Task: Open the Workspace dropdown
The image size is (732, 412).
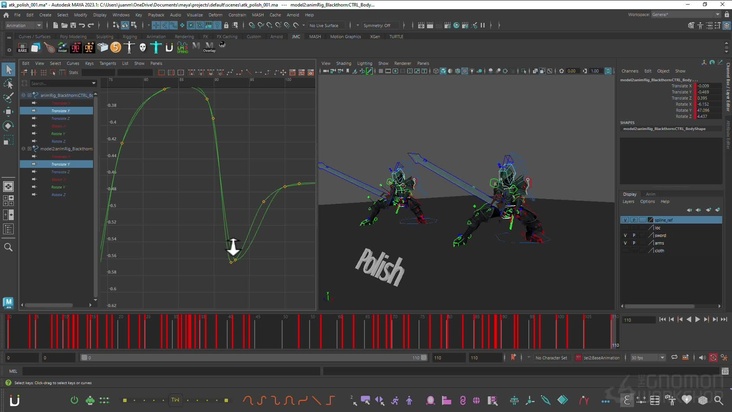Action: pos(688,15)
